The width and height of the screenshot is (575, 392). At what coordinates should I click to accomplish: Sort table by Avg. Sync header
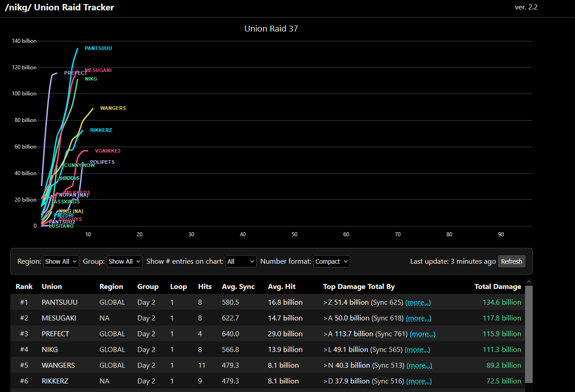coord(238,287)
